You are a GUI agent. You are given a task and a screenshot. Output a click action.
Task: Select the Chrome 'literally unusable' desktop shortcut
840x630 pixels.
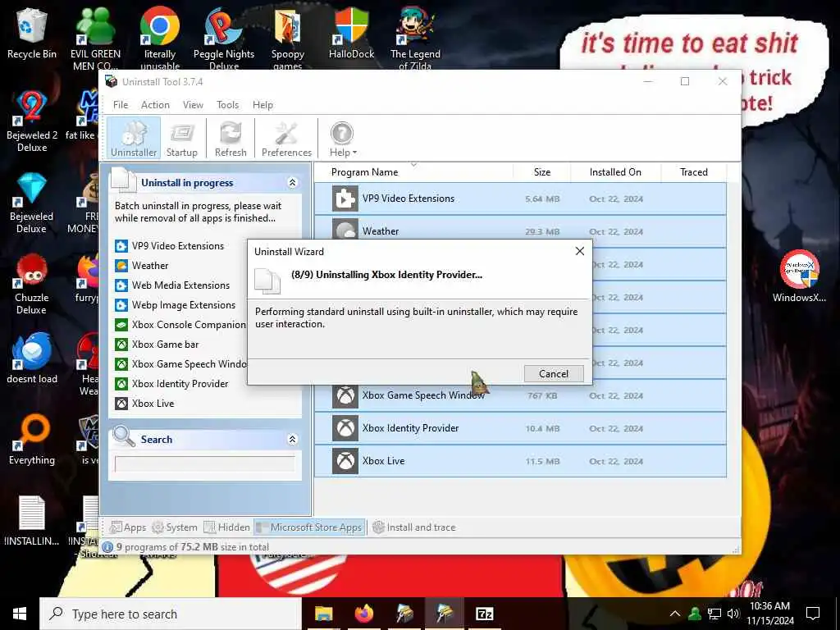point(160,39)
